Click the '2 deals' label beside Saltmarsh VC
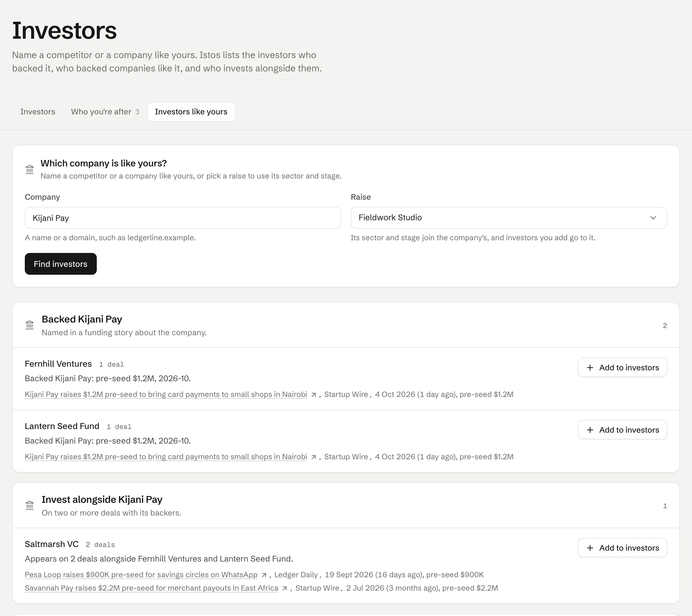Screen dimensions: 692x616 [100, 545]
